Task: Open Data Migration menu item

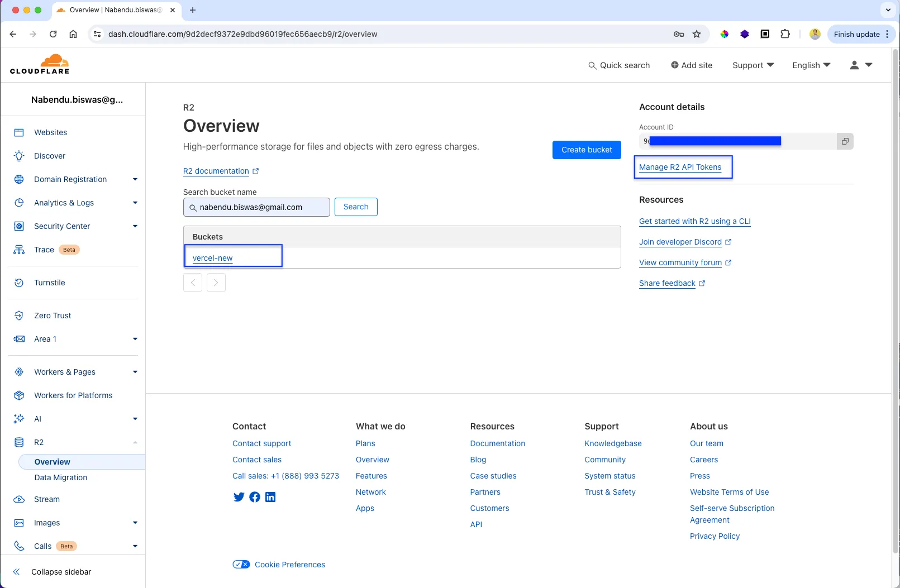Action: [61, 477]
